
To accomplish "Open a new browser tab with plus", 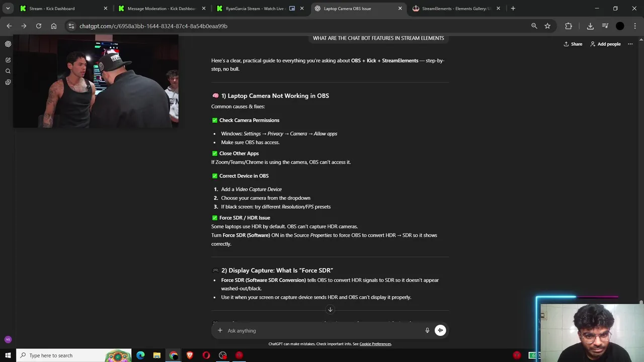I will coord(513,9).
